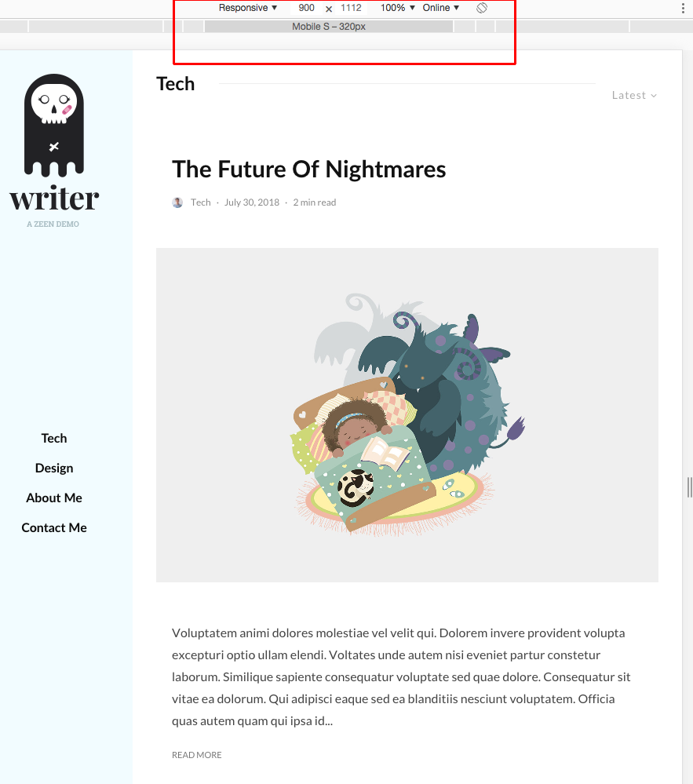Click the viewport width field showing 900

[x=307, y=8]
